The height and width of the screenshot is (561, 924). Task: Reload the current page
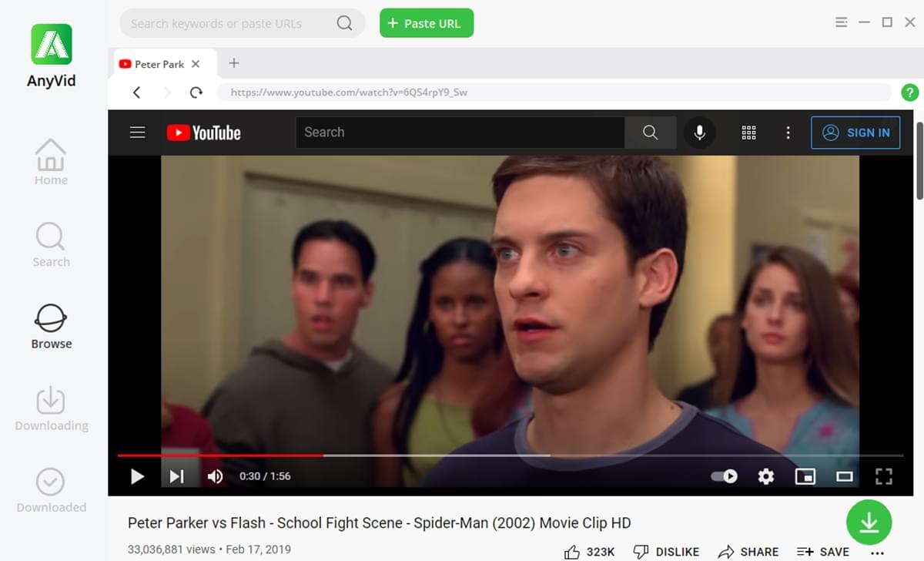point(196,92)
